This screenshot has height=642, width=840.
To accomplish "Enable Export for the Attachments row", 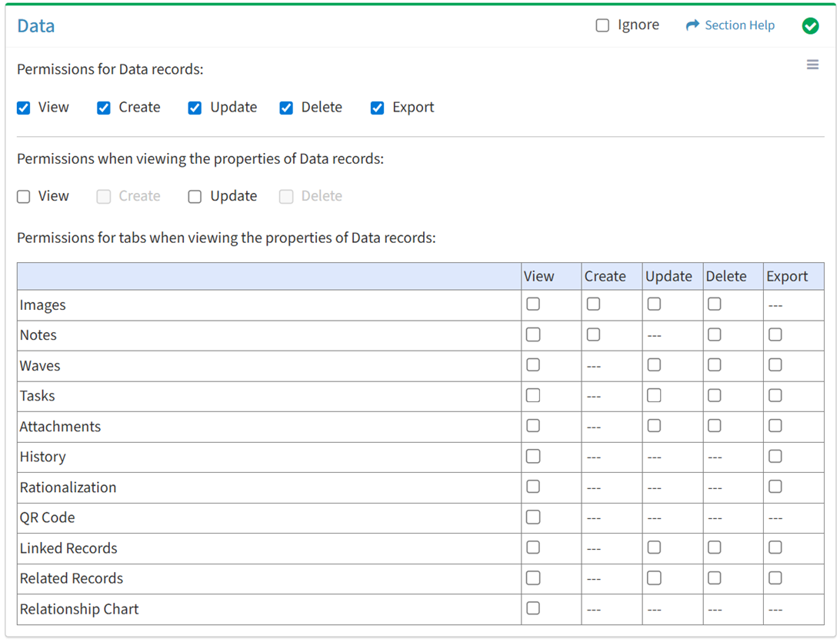I will tap(775, 426).
